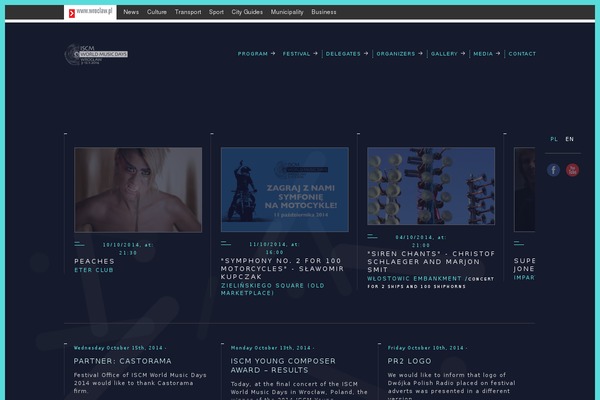This screenshot has height=400, width=600.
Task: Switch language to PL
Action: tap(554, 139)
